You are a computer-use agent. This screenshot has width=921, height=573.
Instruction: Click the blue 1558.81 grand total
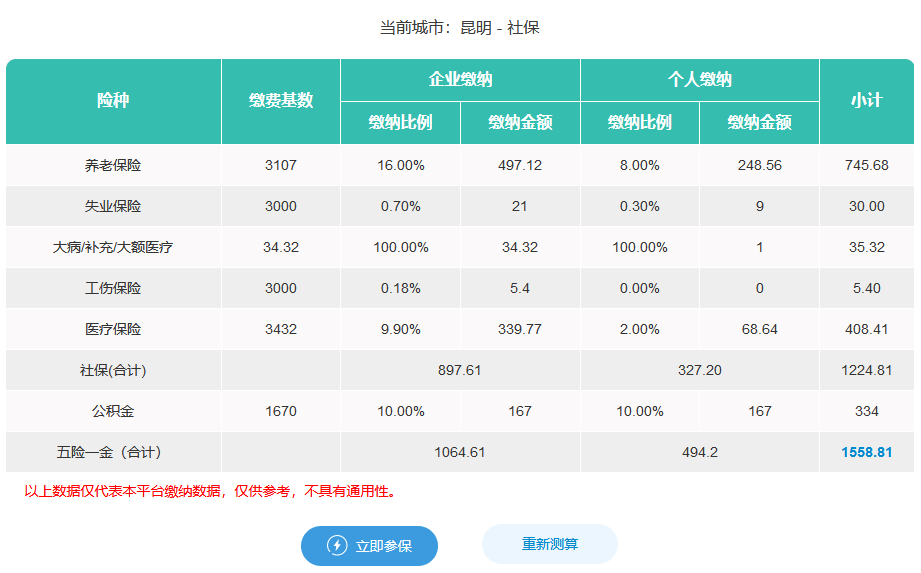point(866,452)
